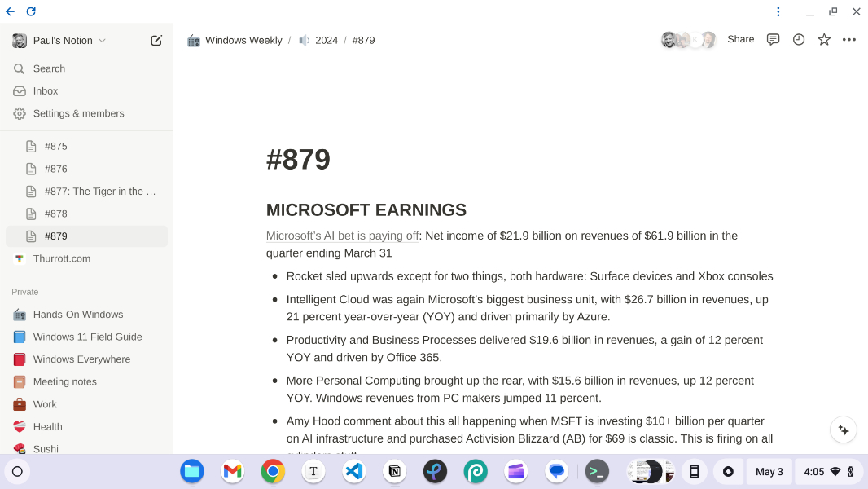This screenshot has width=868, height=489.
Task: Open Thurrott.com in sidebar
Action: point(86,258)
